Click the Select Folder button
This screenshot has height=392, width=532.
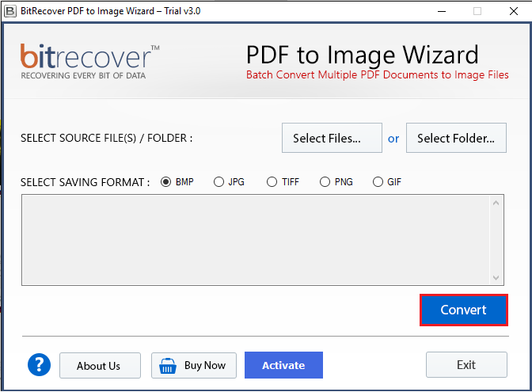(456, 138)
